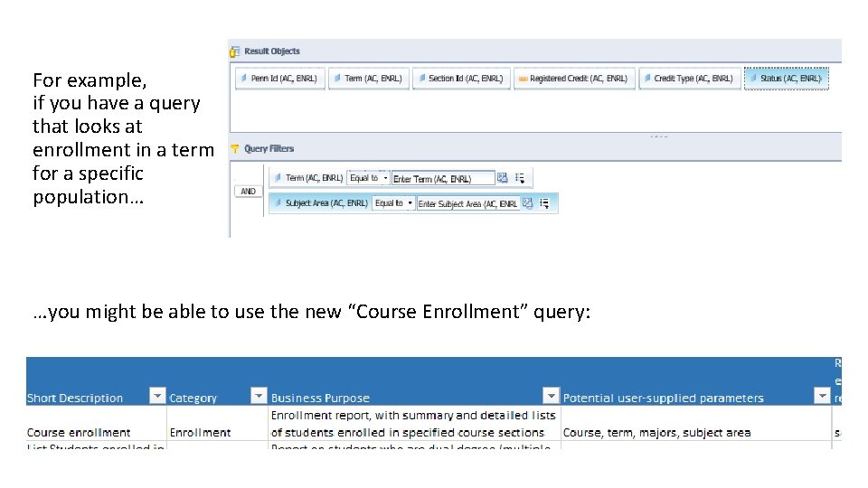This screenshot has width=868, height=488.
Task: Click the Term (AC, ENRL) filter label
Action: 314,178
